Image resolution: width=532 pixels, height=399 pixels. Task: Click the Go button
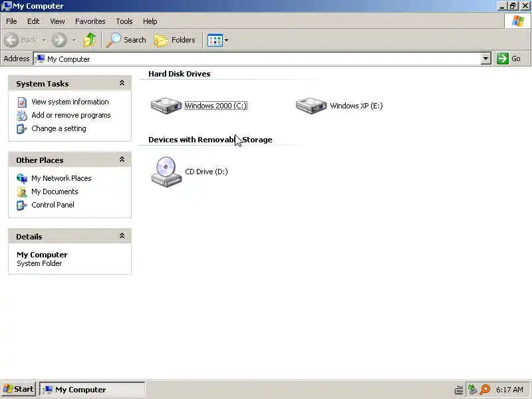pyautogui.click(x=509, y=59)
